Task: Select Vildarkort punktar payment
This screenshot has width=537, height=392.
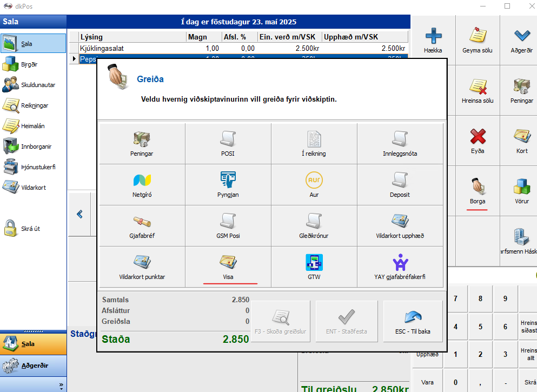Action: click(142, 267)
